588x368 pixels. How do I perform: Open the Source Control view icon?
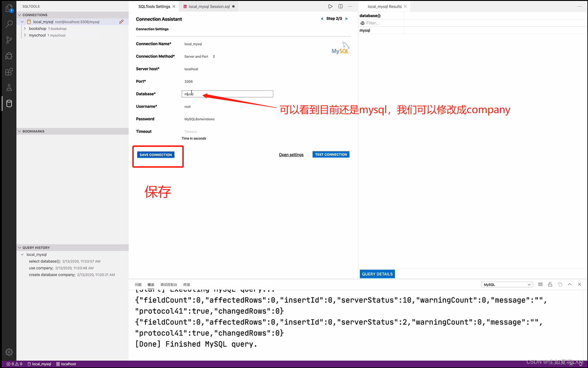(9, 40)
